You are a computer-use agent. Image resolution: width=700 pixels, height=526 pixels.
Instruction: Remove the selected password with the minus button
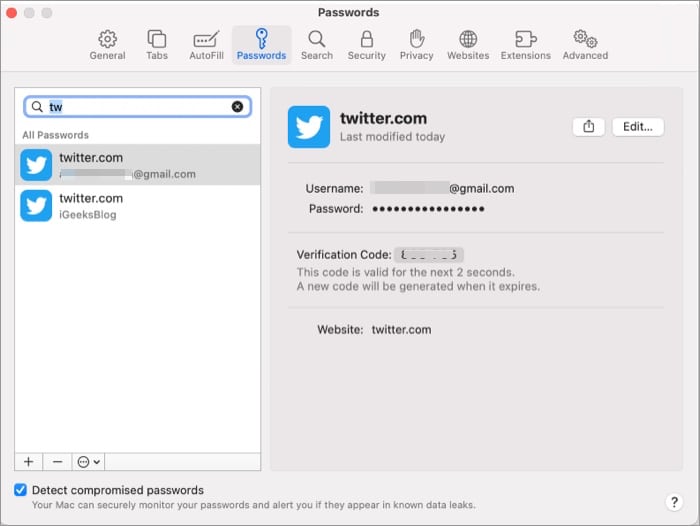(x=57, y=462)
